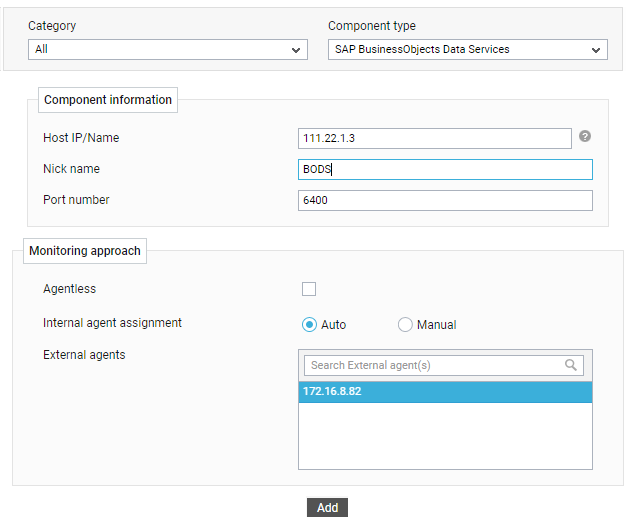
Task: Click the Category combo box showing All
Action: coord(168,50)
